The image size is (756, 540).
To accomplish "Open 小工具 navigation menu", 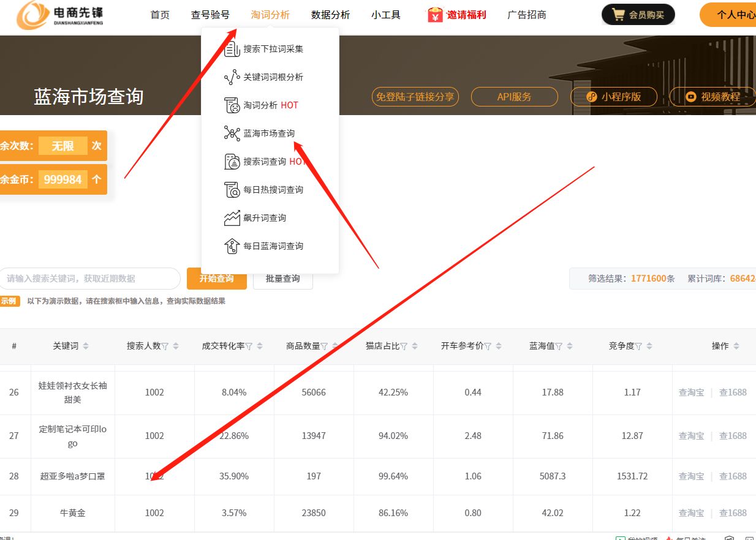I will [x=386, y=15].
